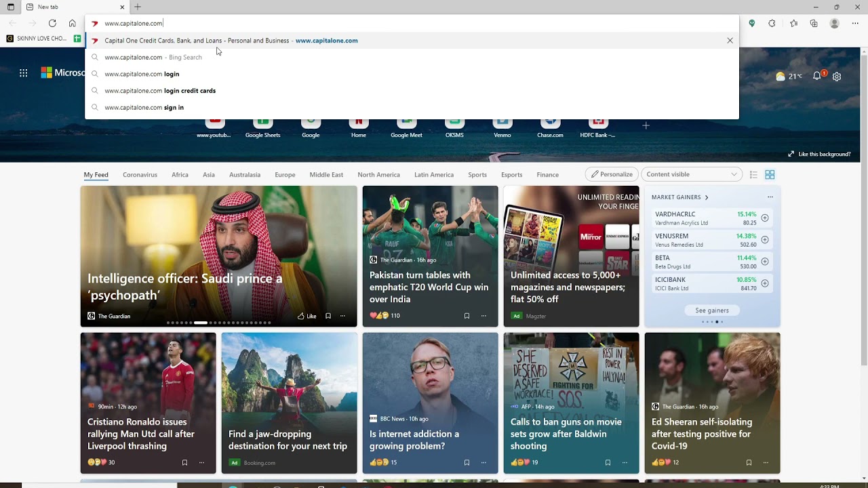Open tab actions menu icon
The image size is (868, 488).
tap(10, 7)
